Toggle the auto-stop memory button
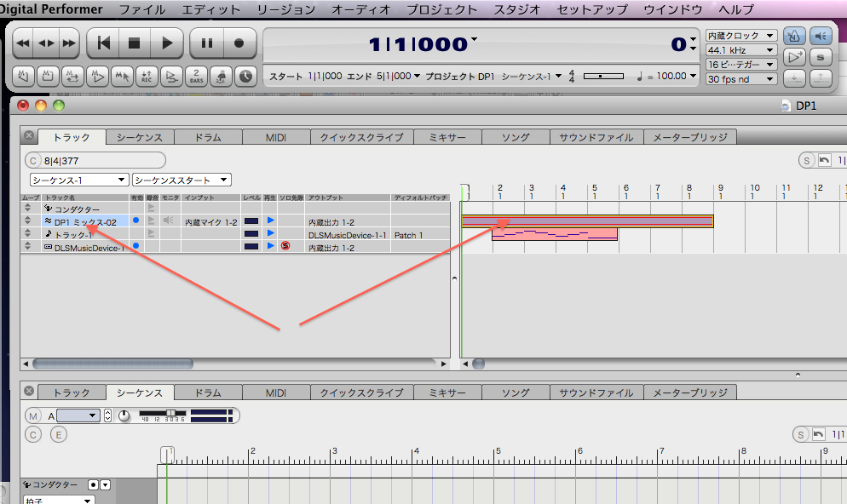The height and width of the screenshot is (504, 847). click(x=48, y=77)
